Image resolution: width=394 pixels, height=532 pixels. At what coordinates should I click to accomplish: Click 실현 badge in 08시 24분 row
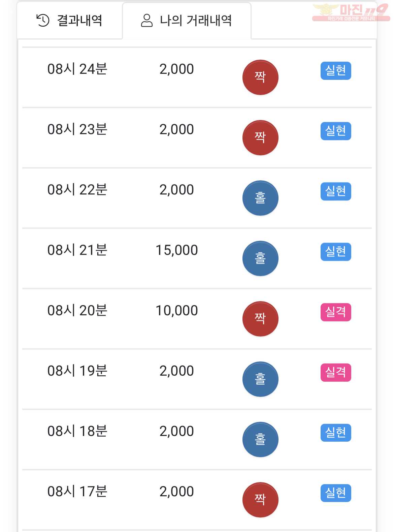tap(336, 71)
